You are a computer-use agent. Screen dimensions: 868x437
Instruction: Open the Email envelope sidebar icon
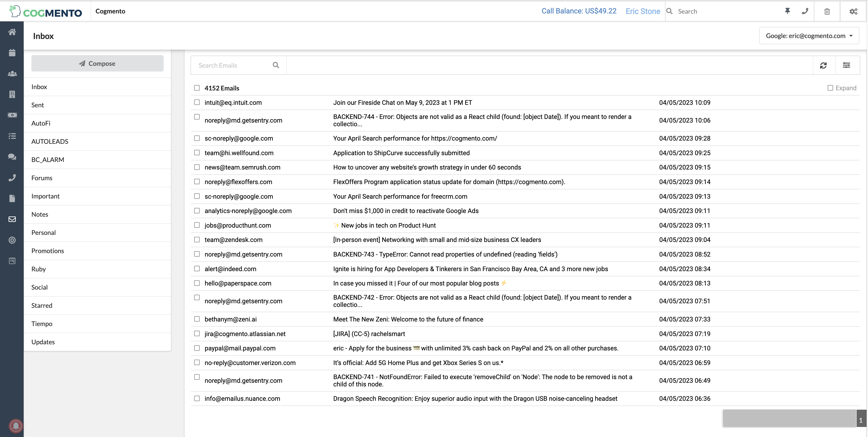(12, 219)
